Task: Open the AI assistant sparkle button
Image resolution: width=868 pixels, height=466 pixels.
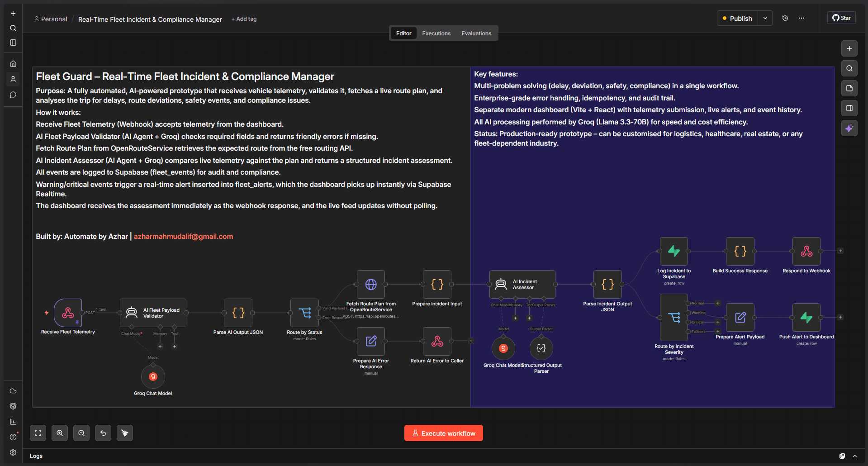Action: pos(849,128)
